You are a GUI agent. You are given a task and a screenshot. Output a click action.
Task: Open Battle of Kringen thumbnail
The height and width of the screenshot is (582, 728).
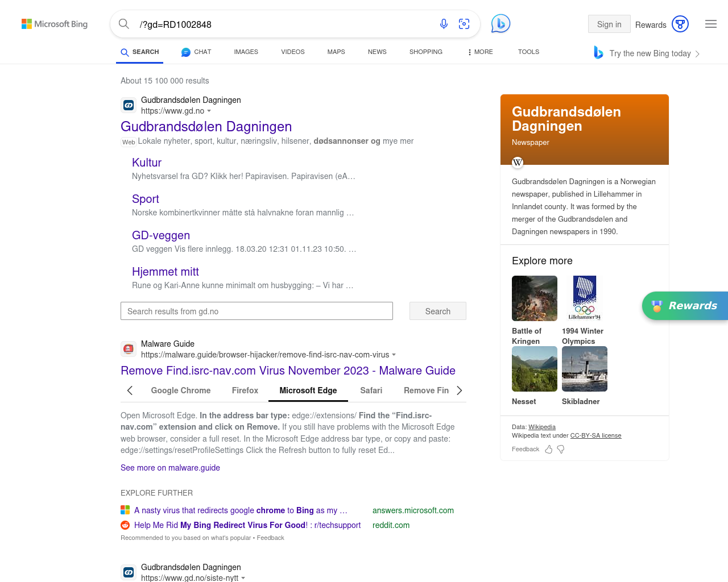coord(535,298)
